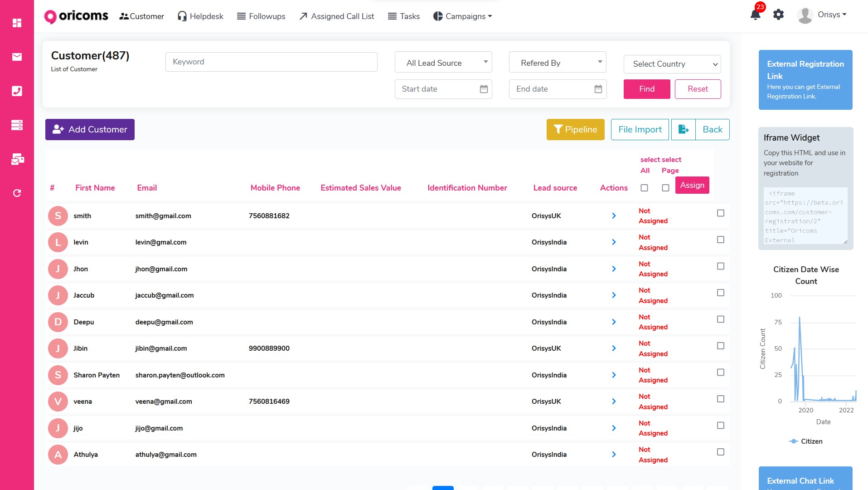Click the refresh icon in sidebar
This screenshot has height=490, width=868.
point(17,193)
